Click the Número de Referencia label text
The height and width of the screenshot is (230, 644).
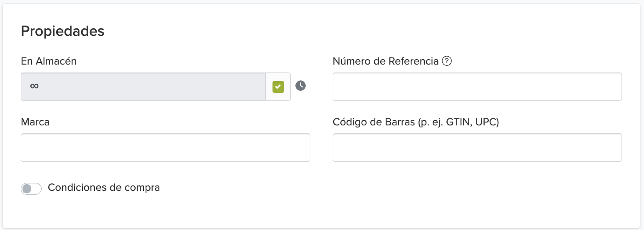point(385,61)
